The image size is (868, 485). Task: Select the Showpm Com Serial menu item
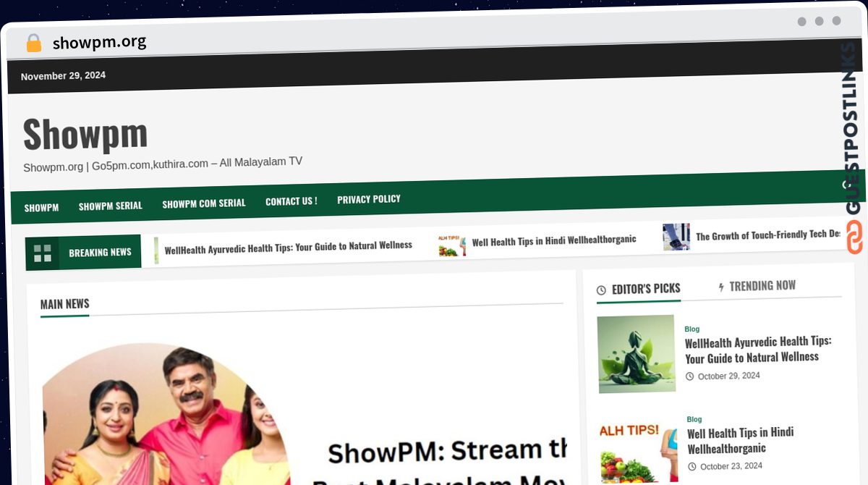tap(204, 203)
